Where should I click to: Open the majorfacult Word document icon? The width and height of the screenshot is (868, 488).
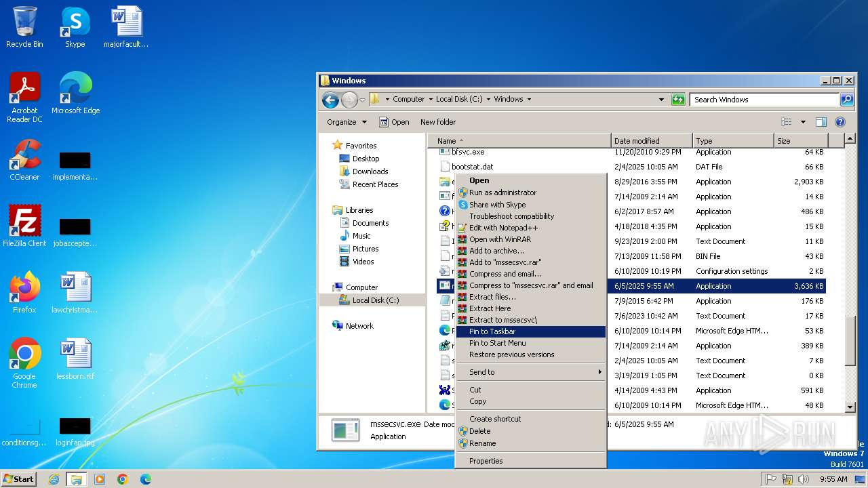pyautogui.click(x=126, y=27)
